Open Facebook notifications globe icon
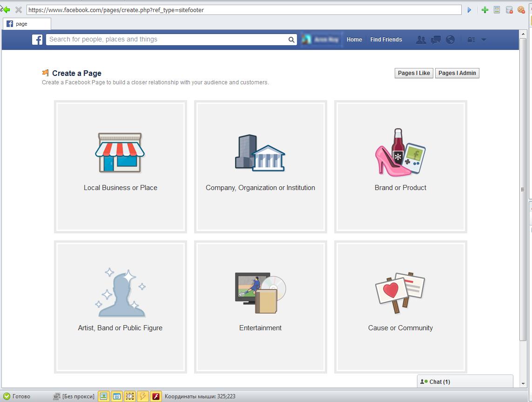 (x=450, y=40)
